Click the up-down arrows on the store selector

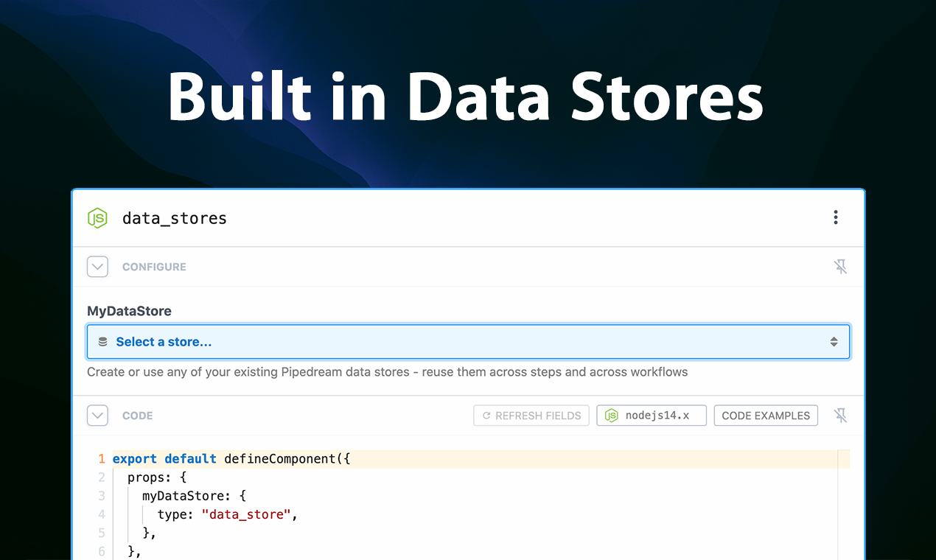point(834,342)
